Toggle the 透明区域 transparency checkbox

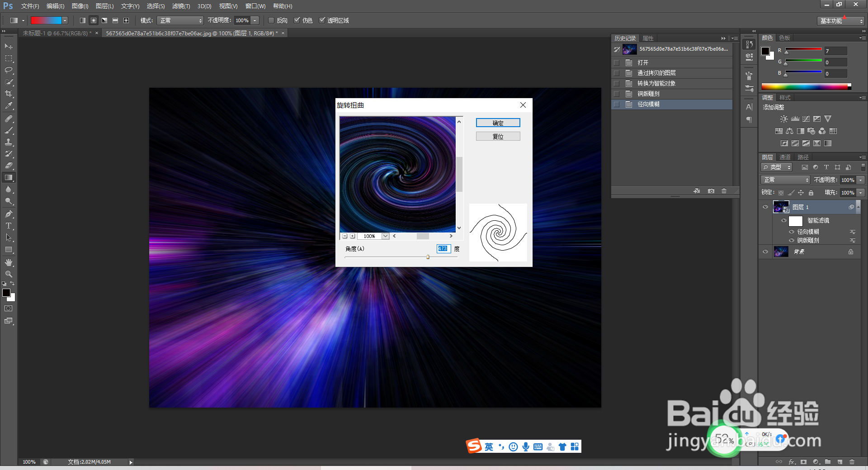(322, 20)
